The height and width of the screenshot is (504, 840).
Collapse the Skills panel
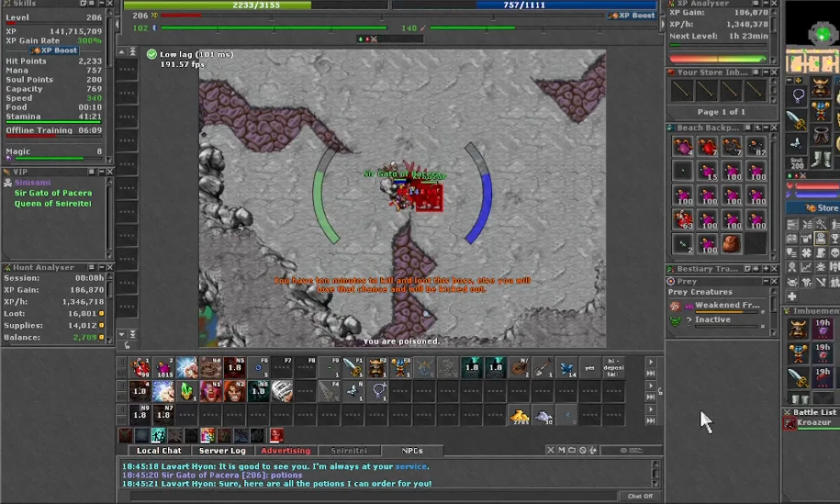tap(100, 3)
